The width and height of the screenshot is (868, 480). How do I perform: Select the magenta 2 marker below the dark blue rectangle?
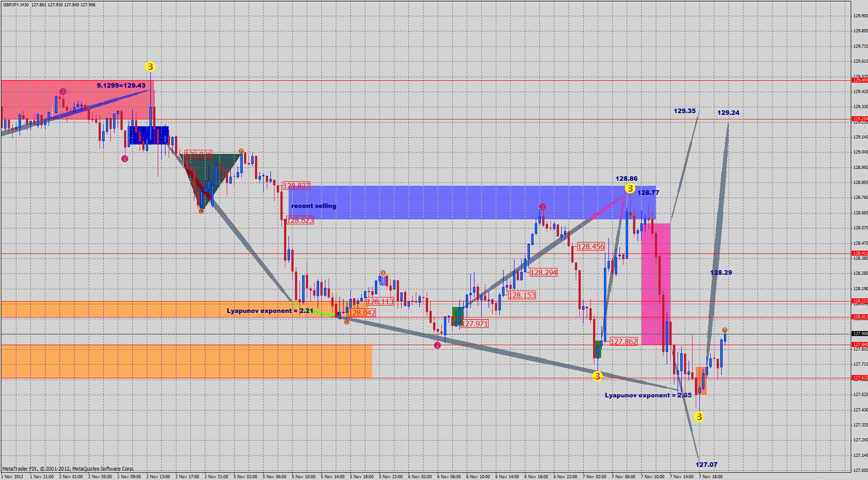click(125, 158)
